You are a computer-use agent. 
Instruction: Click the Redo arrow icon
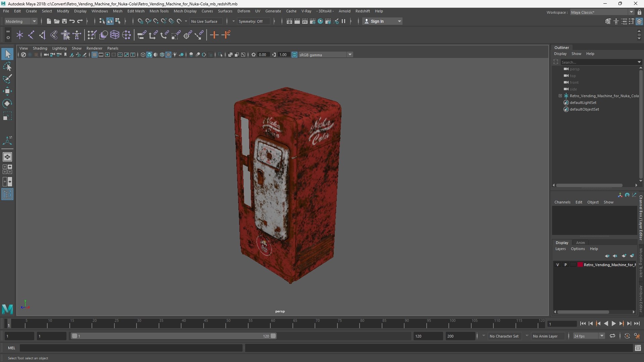[80, 21]
